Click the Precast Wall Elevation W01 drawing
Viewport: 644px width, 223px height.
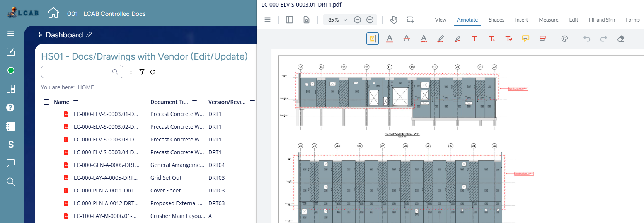(398, 97)
